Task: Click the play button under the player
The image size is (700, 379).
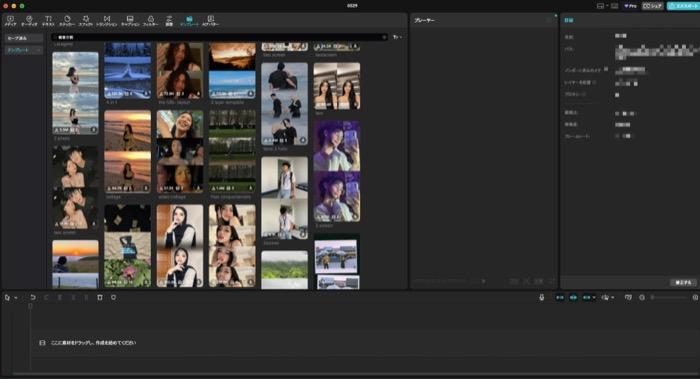Action: 483,281
